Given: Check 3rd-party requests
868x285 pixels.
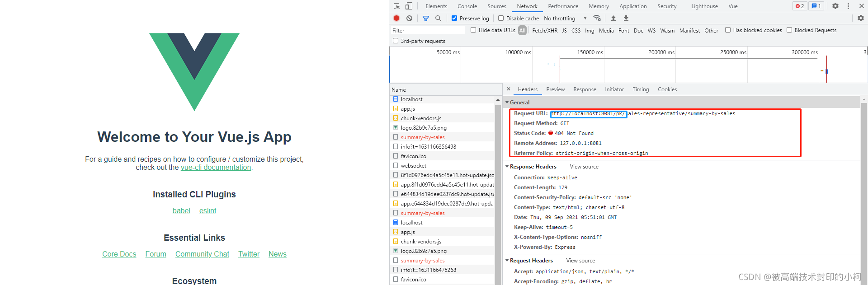Looking at the screenshot, I should click(396, 41).
